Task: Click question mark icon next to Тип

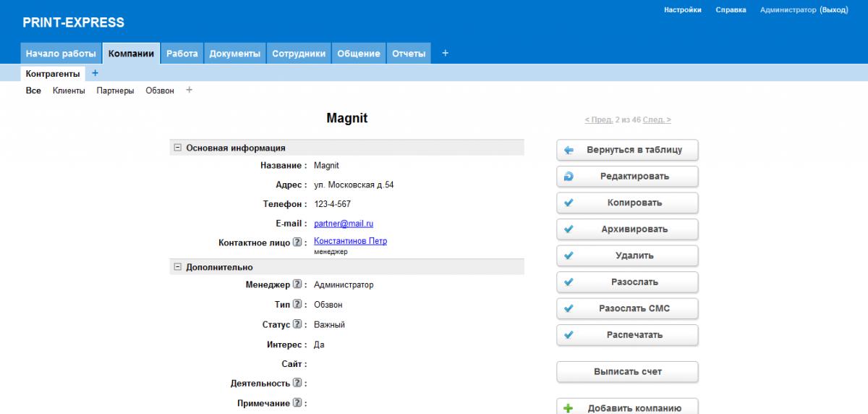Action: click(297, 305)
